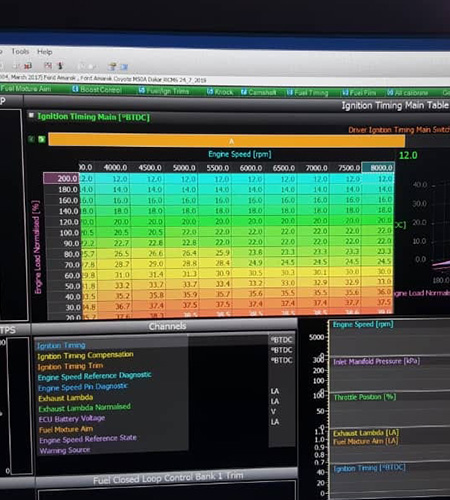Image resolution: width=450 pixels, height=500 pixels.
Task: Click the Ignition Timing Main Table title bar
Action: tap(395, 105)
